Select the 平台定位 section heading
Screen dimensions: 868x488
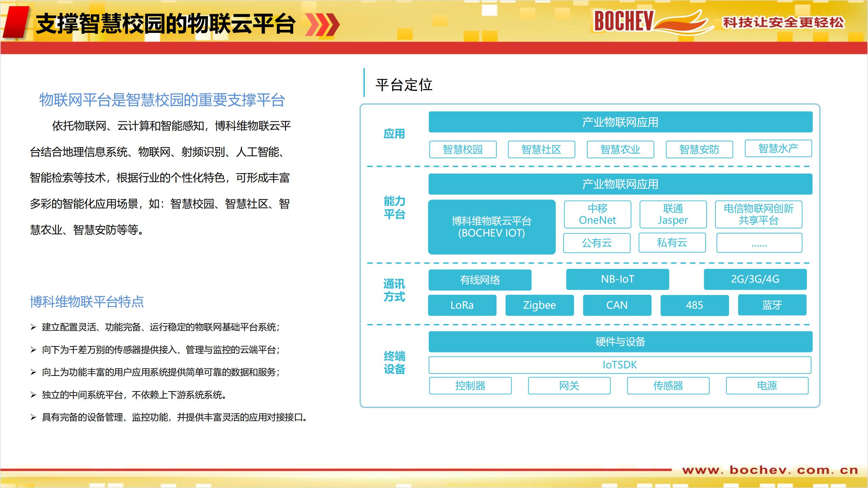coord(404,85)
